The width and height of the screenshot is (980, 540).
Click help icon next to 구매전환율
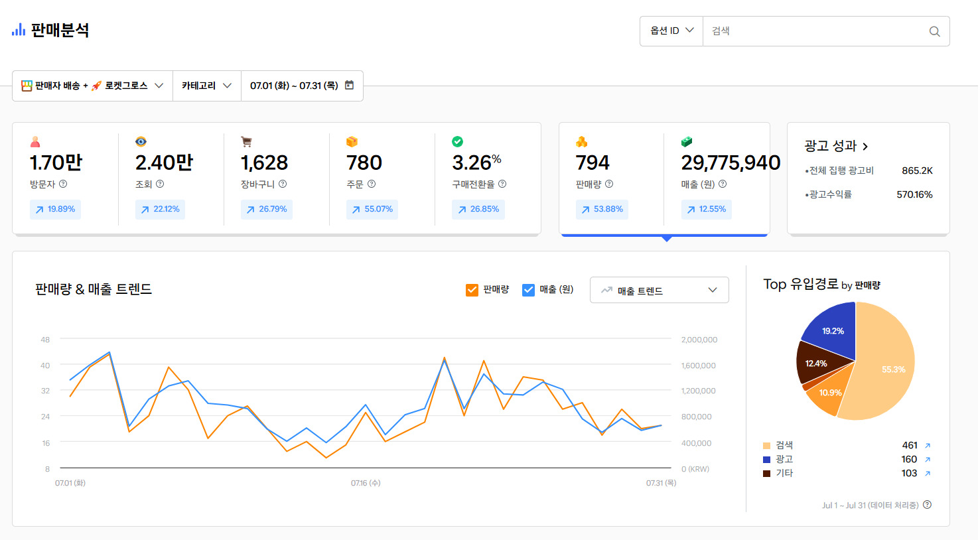(502, 184)
